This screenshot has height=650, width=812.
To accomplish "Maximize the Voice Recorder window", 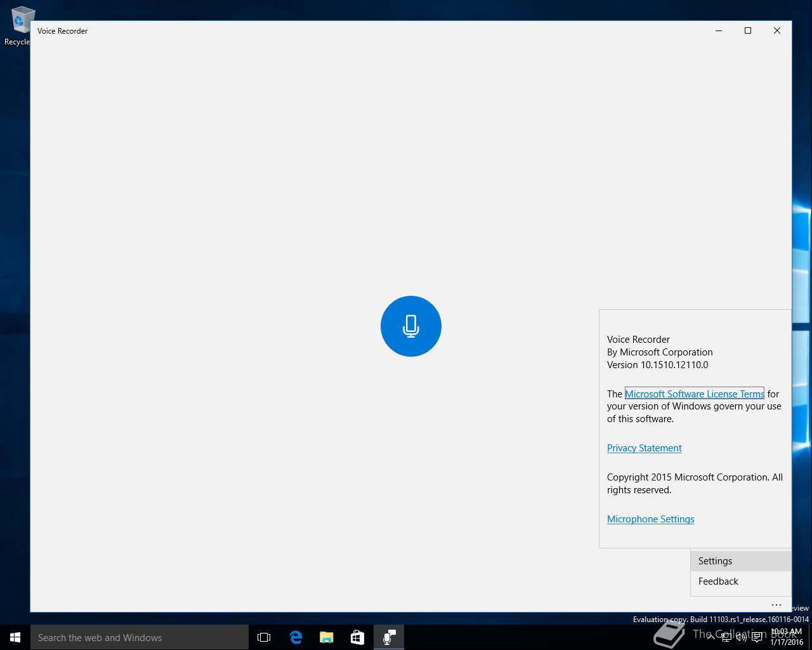I will pos(748,30).
